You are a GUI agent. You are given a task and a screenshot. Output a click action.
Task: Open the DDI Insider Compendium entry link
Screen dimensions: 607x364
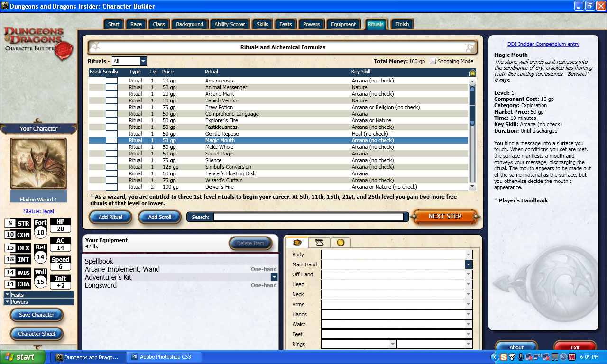543,44
